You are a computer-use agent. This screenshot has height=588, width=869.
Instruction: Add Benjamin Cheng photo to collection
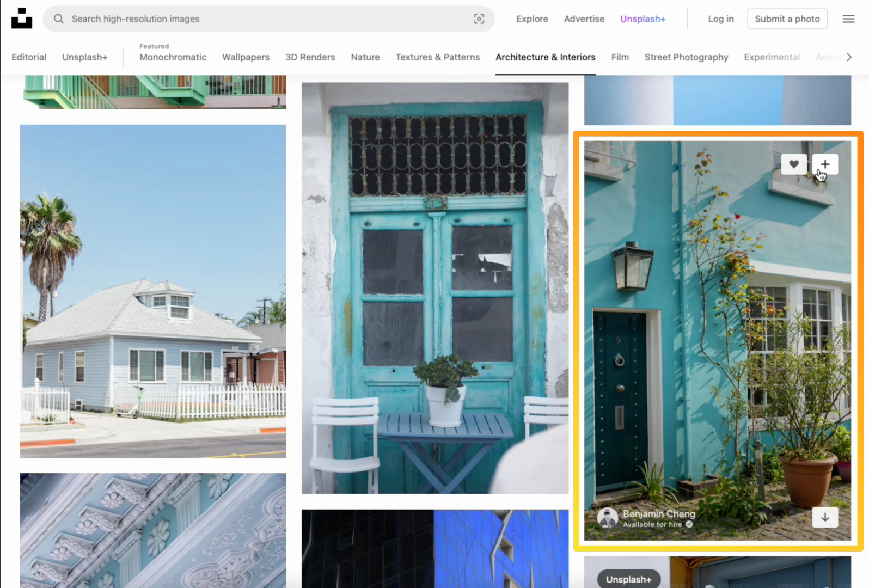(825, 164)
